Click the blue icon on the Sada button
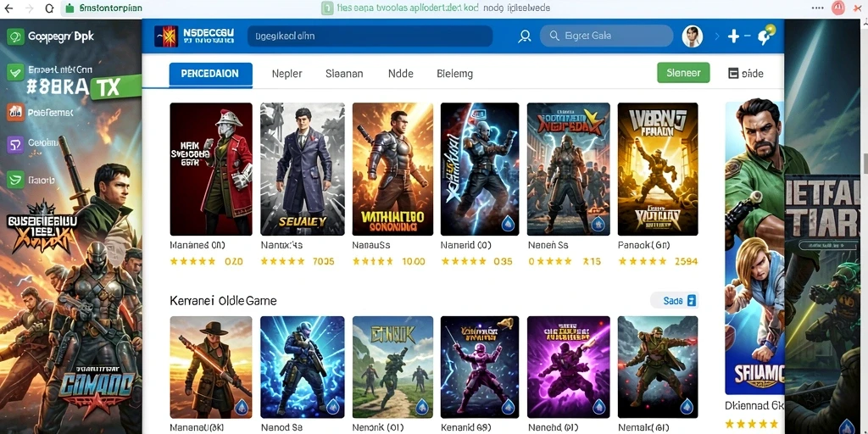This screenshot has height=434, width=868. tap(691, 301)
